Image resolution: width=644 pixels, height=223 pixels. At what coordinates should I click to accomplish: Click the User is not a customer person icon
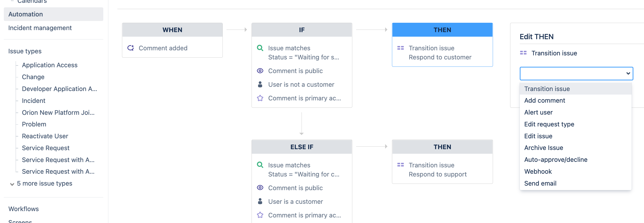pyautogui.click(x=260, y=84)
